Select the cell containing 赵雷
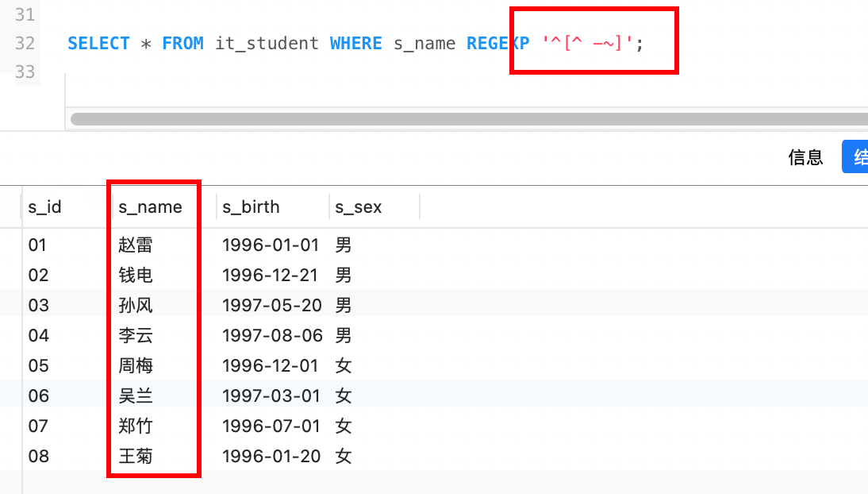Viewport: 868px width, 494px height. point(136,245)
